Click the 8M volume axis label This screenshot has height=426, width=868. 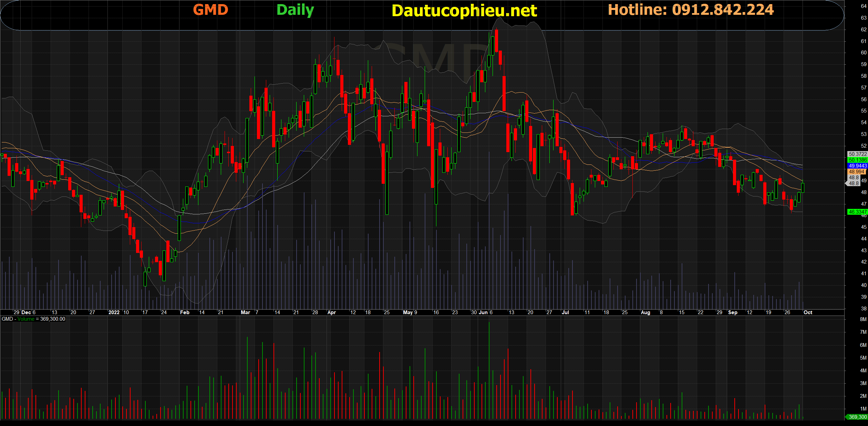click(863, 319)
